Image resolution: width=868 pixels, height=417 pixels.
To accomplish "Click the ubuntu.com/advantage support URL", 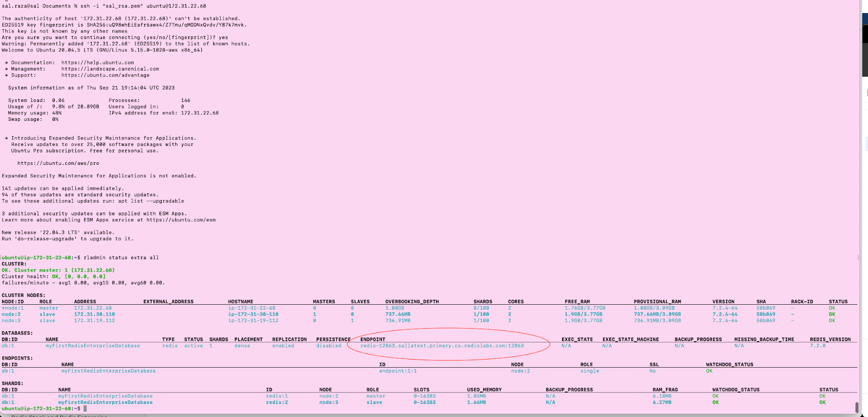I will click(105, 75).
